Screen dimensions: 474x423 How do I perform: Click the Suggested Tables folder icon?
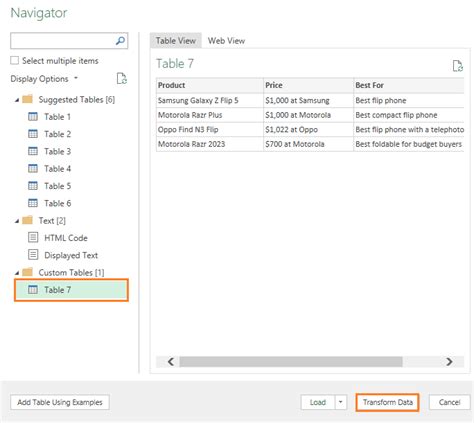point(27,99)
